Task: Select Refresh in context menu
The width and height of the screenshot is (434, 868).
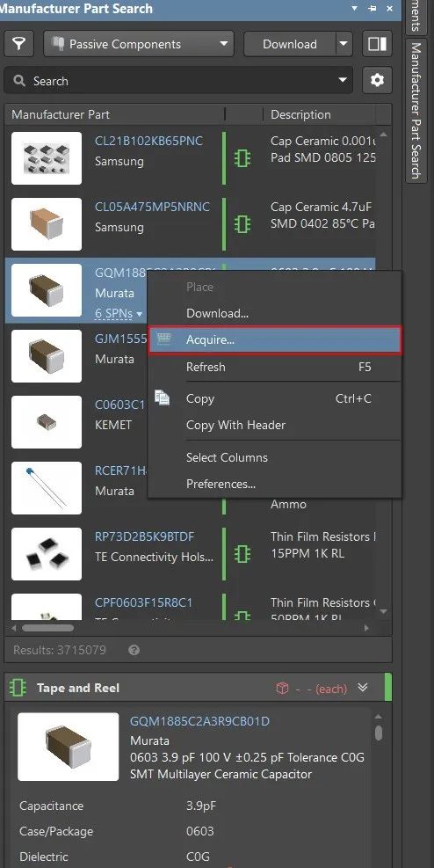Action: (275, 367)
